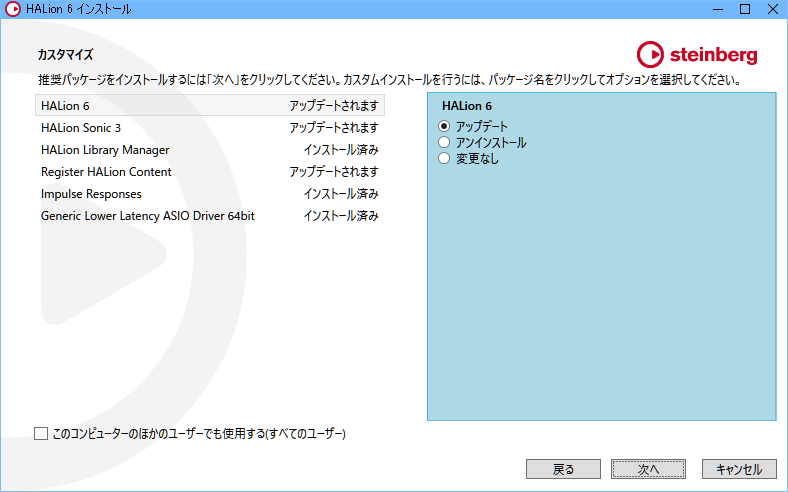Select the Impulse Responses package
788x492 pixels.
tap(210, 194)
